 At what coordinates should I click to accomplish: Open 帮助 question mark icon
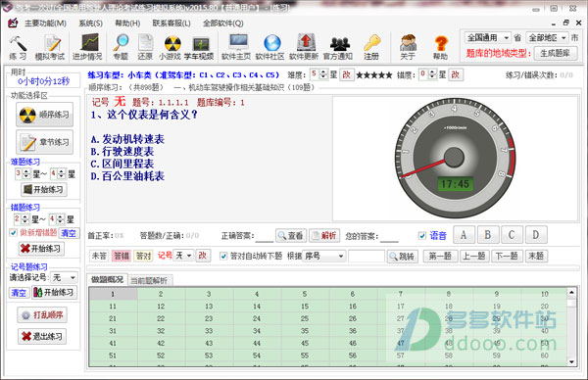441,48
